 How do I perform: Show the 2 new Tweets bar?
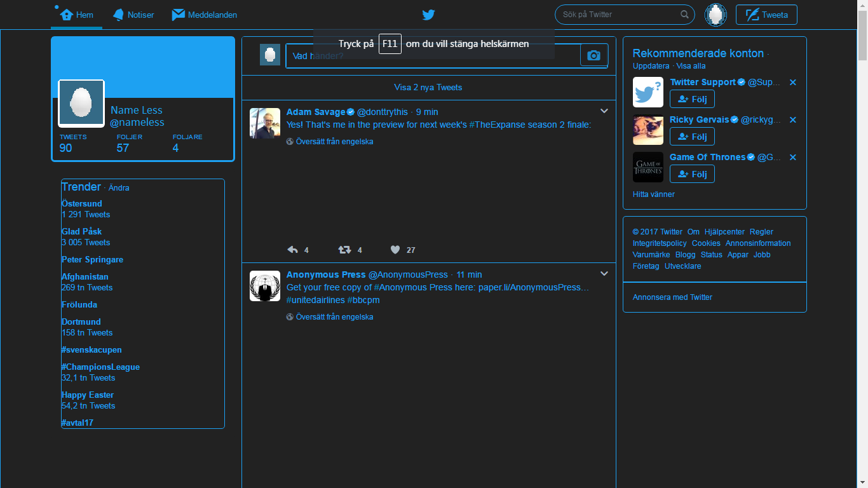pos(428,88)
